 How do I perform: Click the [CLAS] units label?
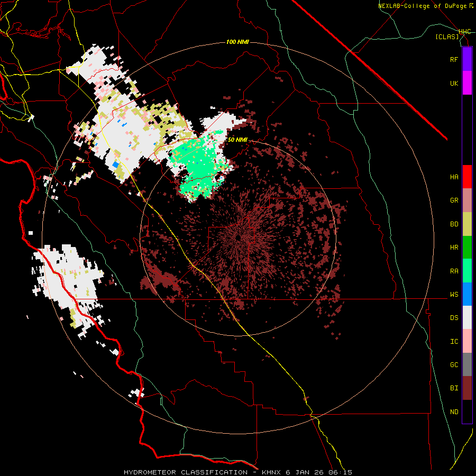click(x=447, y=36)
